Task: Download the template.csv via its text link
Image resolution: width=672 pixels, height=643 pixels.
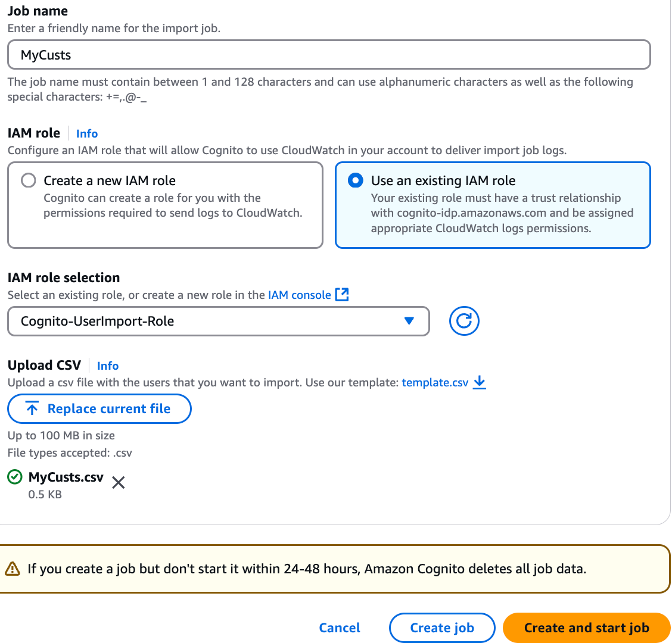Action: click(434, 382)
